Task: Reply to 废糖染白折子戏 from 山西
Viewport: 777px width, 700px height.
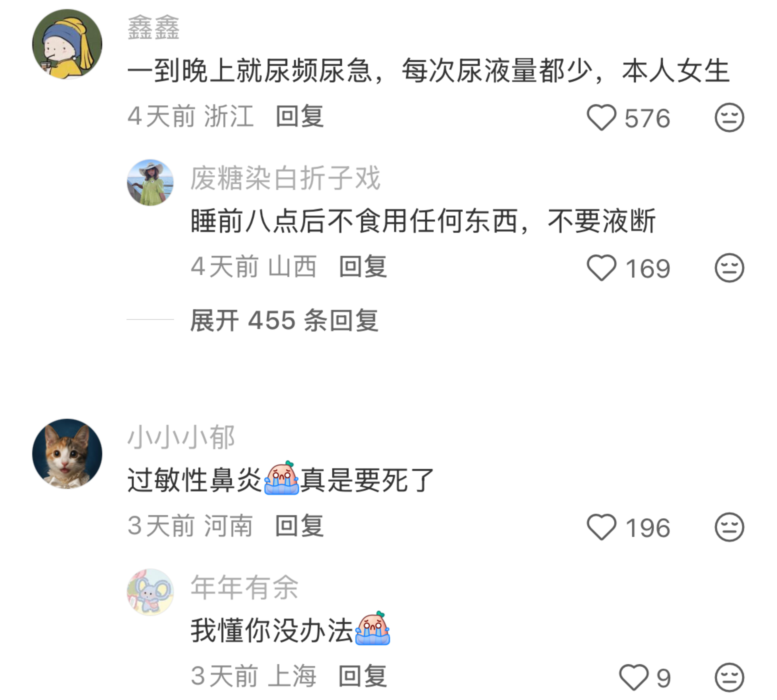Action: (x=363, y=267)
